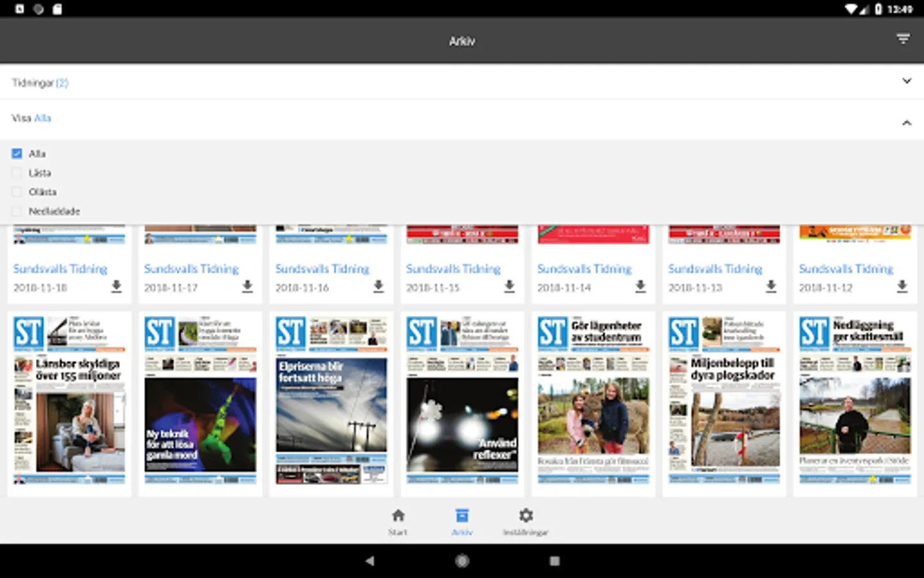The image size is (924, 578).
Task: Open the 'Elpriserna blir fortsatt höga' cover
Action: (x=331, y=400)
